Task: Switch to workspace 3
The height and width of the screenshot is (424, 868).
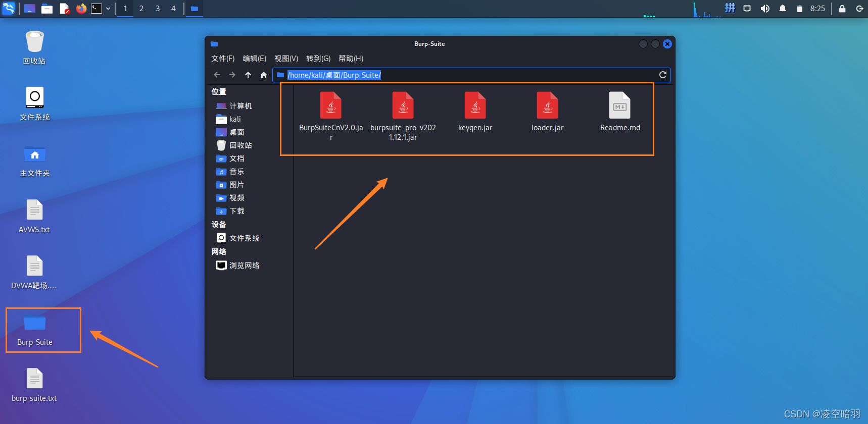Action: pyautogui.click(x=158, y=9)
